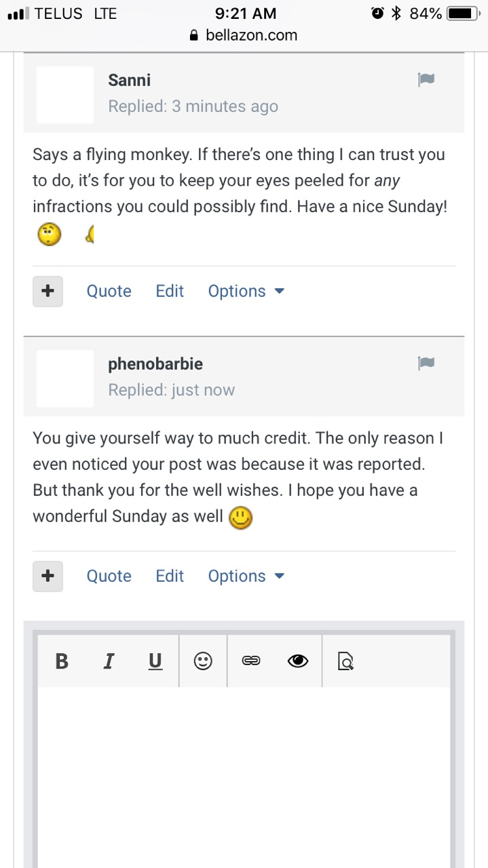Report phenobarbie's post with flag icon
The image size is (488, 868).
426,363
